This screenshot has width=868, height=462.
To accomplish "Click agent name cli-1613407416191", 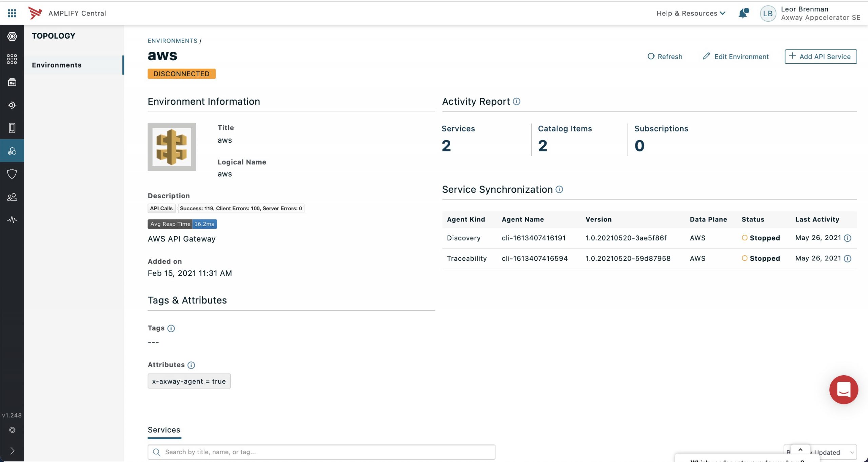I will (x=534, y=238).
